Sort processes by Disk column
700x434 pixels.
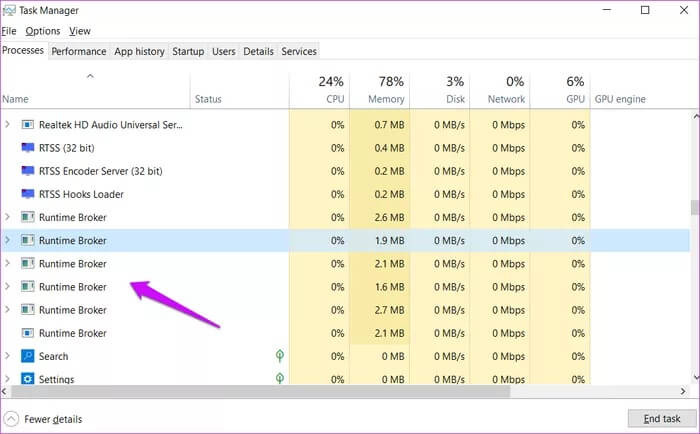pyautogui.click(x=440, y=91)
